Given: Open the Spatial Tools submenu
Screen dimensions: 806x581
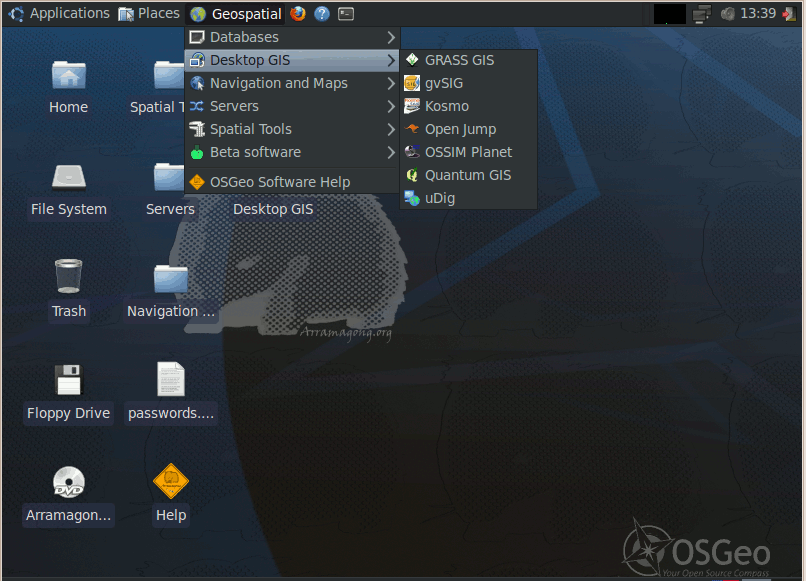Looking at the screenshot, I should [291, 129].
